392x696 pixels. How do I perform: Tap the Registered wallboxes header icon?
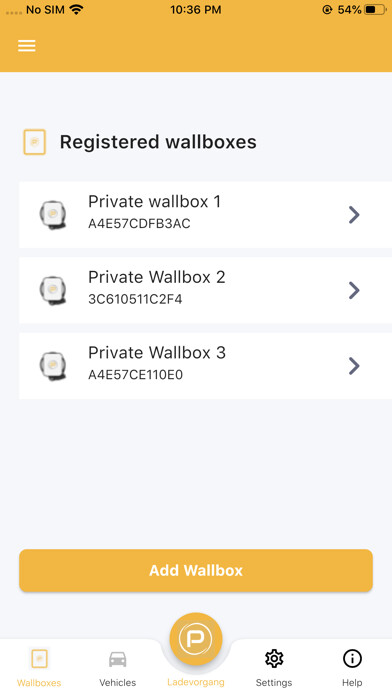pyautogui.click(x=35, y=142)
